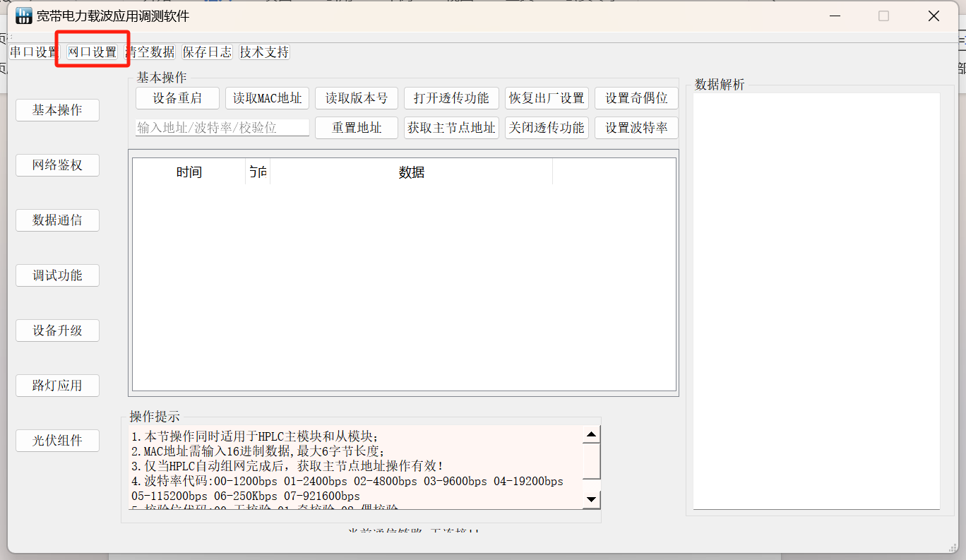Open the 光伏组件 section
This screenshot has width=966, height=560.
click(x=57, y=440)
